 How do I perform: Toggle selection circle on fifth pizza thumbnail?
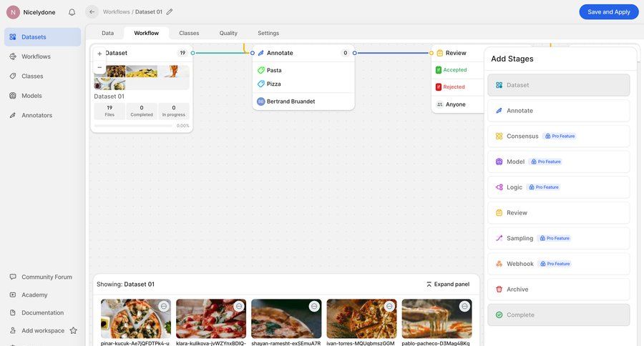[464, 306]
